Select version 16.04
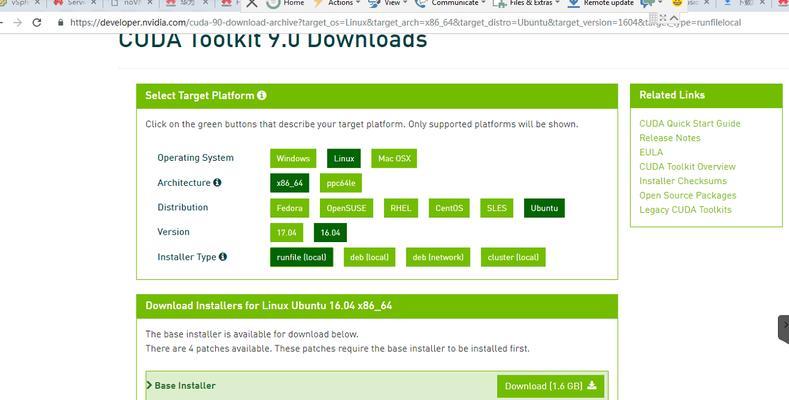The width and height of the screenshot is (789, 400). [330, 232]
